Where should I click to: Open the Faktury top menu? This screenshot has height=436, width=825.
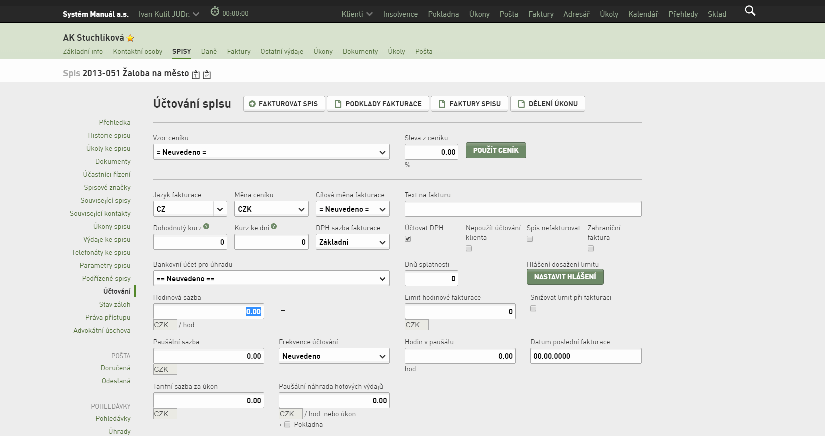pos(541,14)
